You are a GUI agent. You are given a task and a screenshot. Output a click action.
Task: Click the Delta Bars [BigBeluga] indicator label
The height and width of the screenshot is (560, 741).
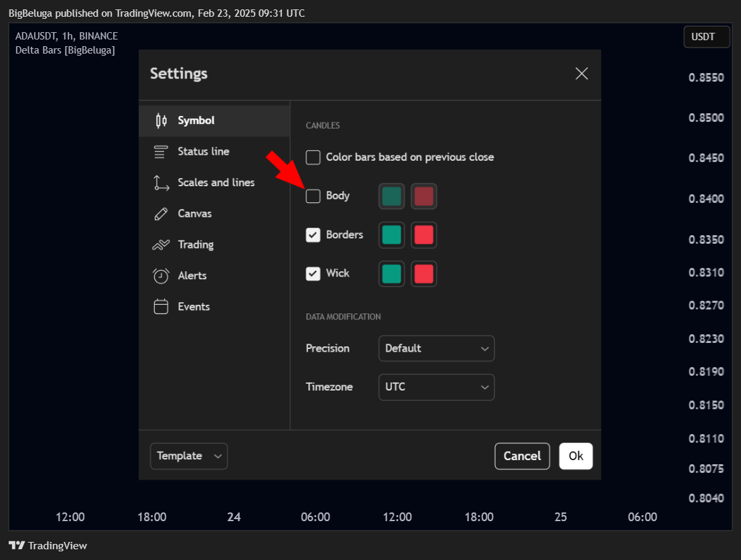[x=65, y=50]
